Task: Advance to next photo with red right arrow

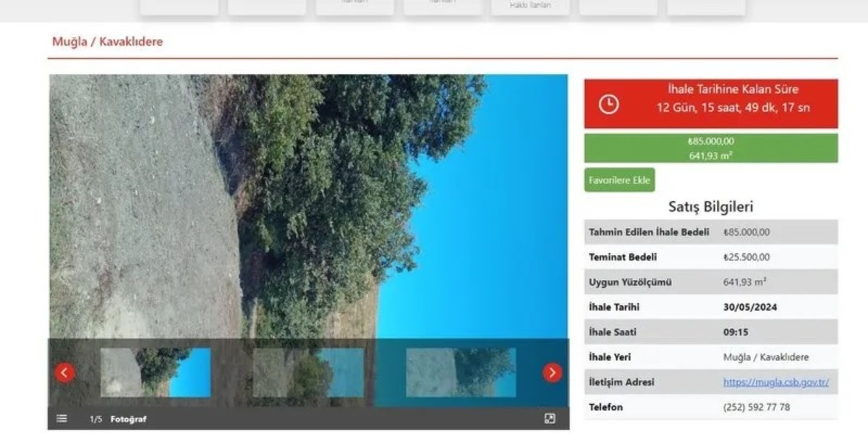Action: click(552, 373)
